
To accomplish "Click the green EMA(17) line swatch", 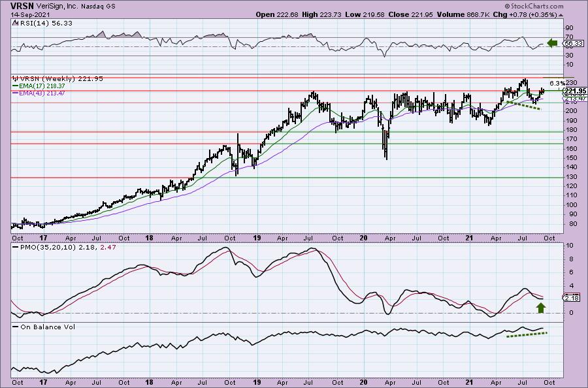I will [x=16, y=86].
